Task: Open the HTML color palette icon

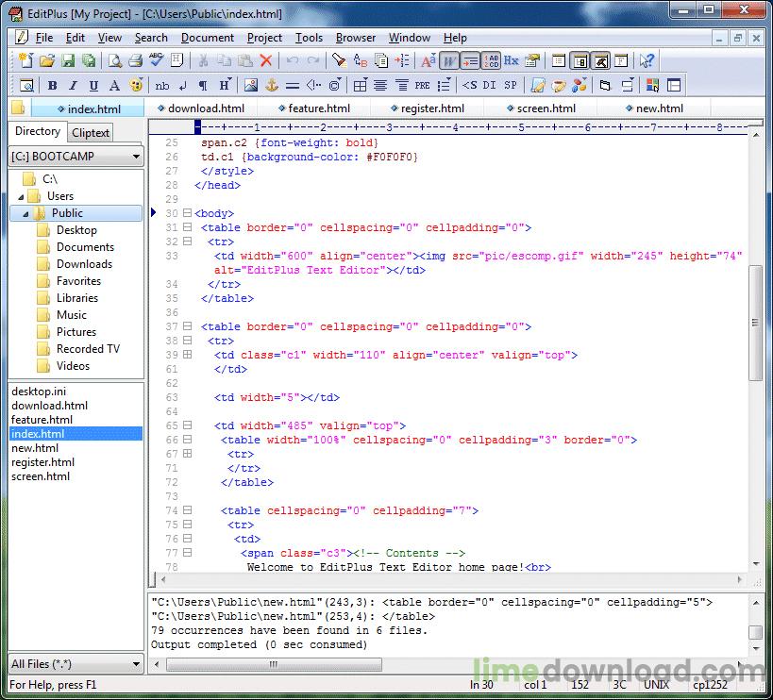Action: (x=136, y=85)
